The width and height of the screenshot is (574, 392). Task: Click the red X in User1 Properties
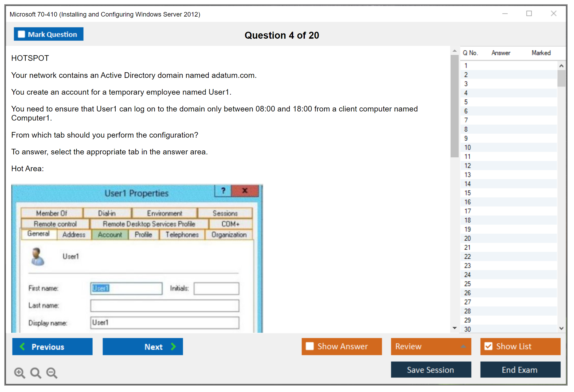click(x=245, y=191)
